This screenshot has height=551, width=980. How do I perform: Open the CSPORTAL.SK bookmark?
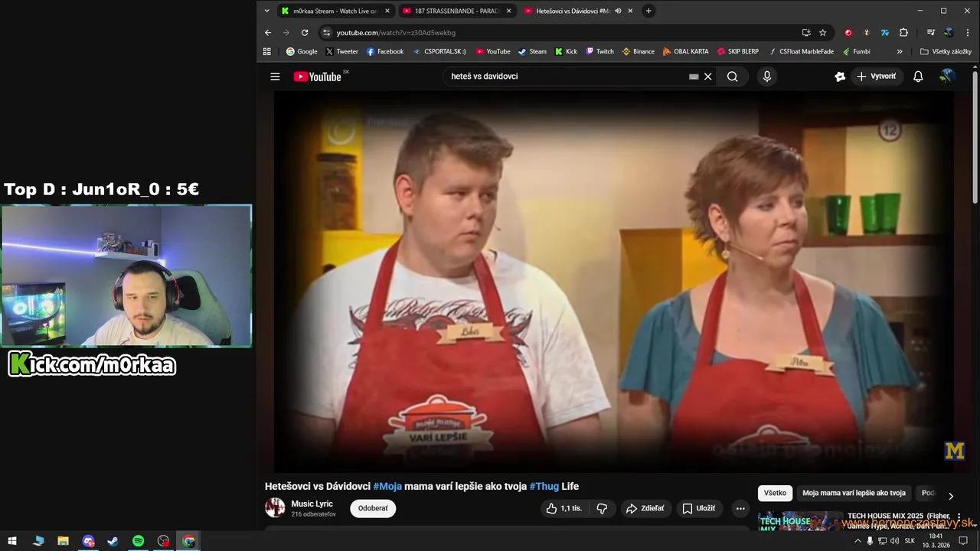point(439,51)
